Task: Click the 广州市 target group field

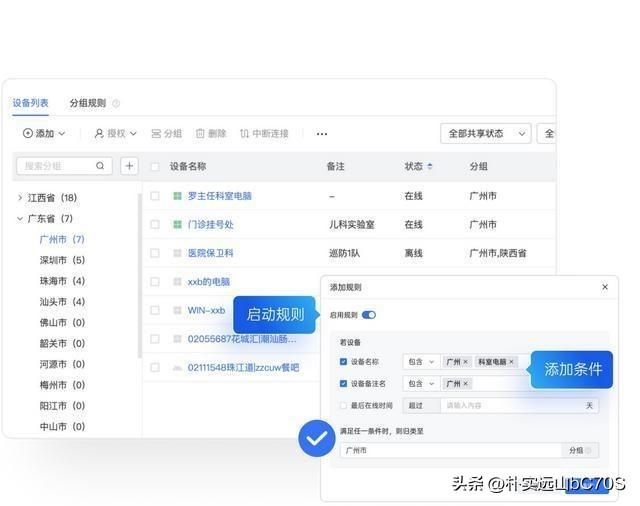Action: click(451, 450)
